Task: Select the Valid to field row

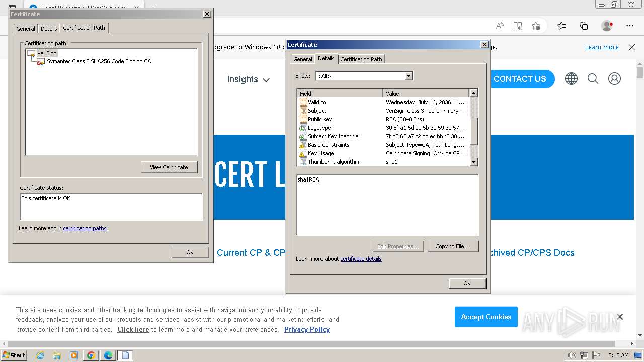Action: click(x=383, y=102)
